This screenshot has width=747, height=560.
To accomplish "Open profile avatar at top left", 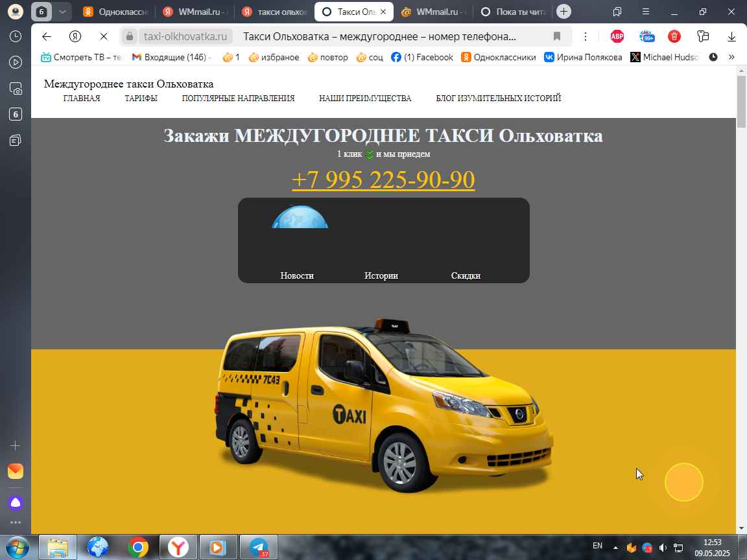I will (16, 12).
